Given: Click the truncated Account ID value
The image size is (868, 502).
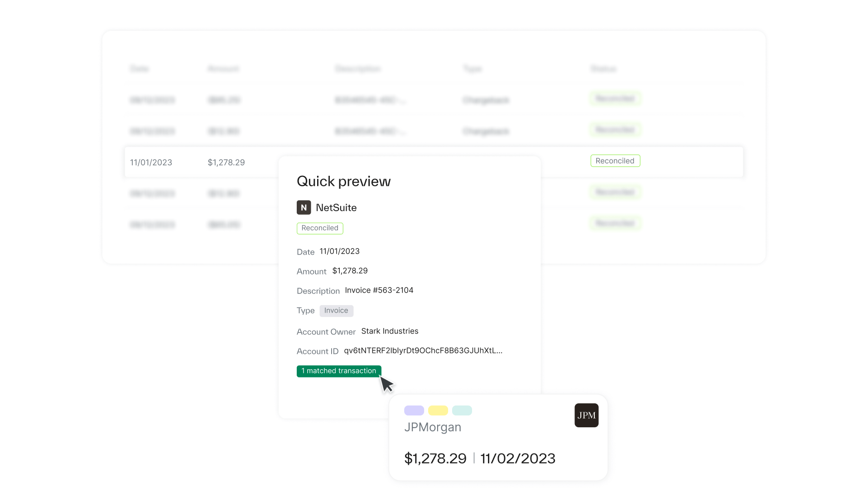Looking at the screenshot, I should 423,351.
